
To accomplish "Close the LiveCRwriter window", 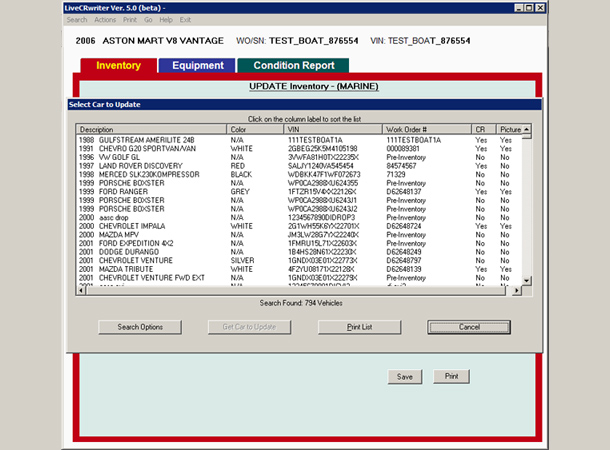I will click(x=540, y=8).
